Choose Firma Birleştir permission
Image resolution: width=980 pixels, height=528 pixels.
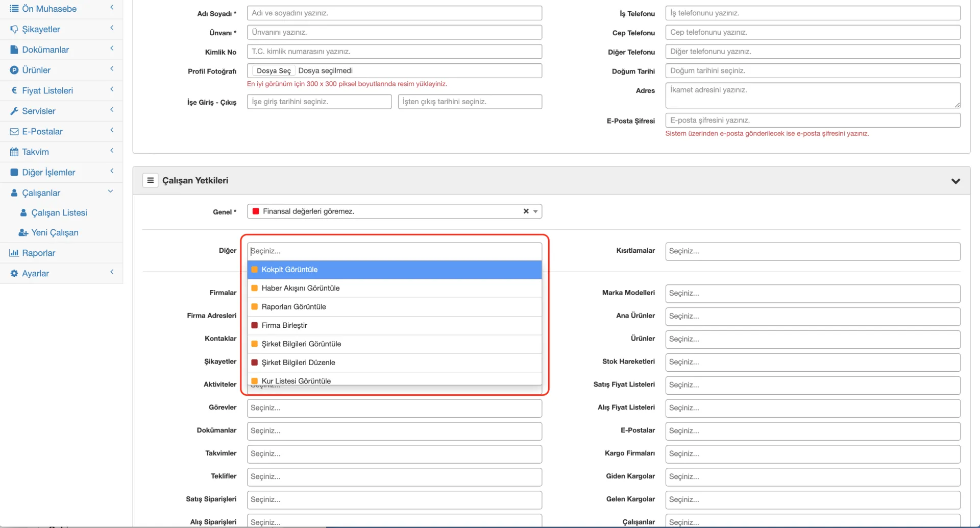point(395,325)
